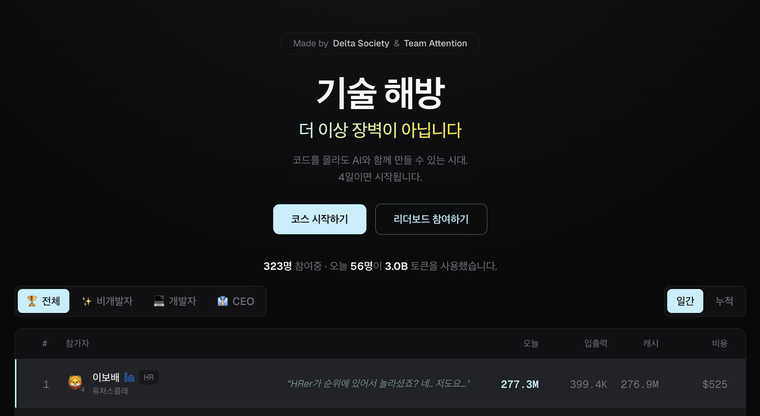Click the $525 cost value

pyautogui.click(x=715, y=384)
